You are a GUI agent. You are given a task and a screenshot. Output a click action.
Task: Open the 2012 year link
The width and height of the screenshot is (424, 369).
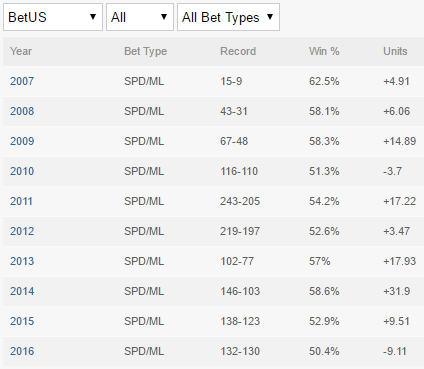[22, 231]
